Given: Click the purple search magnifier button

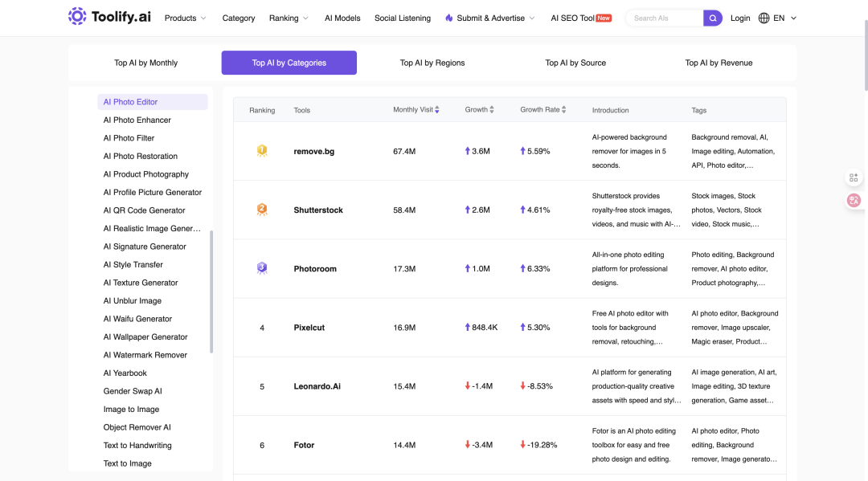Looking at the screenshot, I should [712, 18].
